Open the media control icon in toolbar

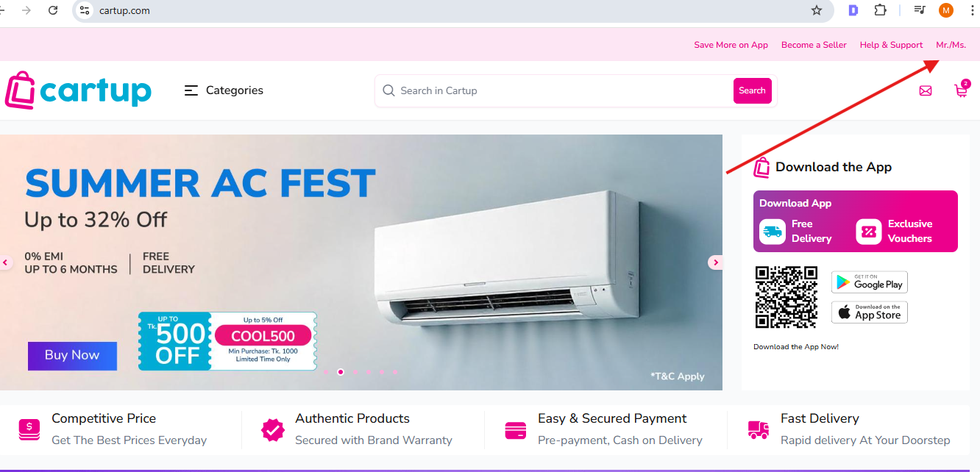point(920,10)
